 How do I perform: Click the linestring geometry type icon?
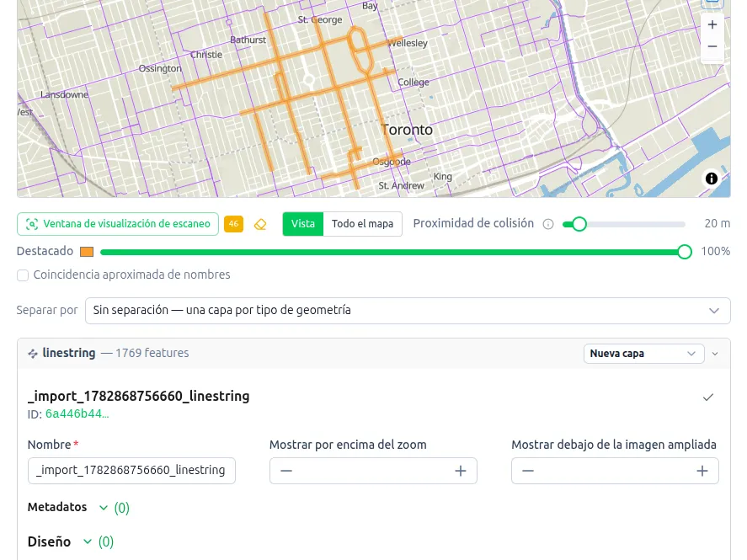point(33,354)
